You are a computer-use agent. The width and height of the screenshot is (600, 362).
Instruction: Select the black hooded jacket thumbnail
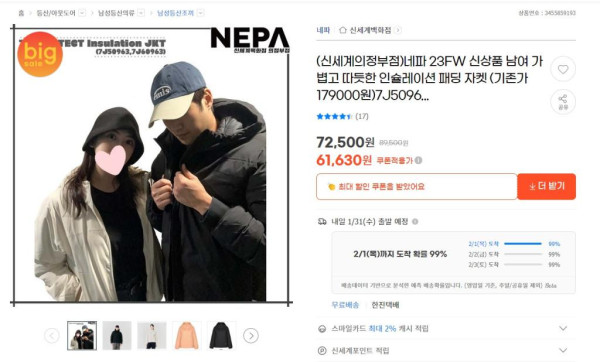point(222,336)
